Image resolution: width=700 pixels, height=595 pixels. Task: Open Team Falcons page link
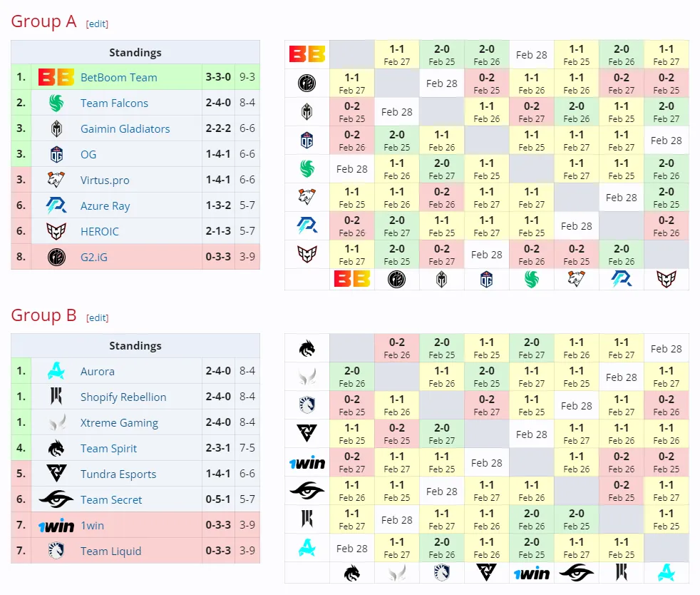(x=114, y=103)
